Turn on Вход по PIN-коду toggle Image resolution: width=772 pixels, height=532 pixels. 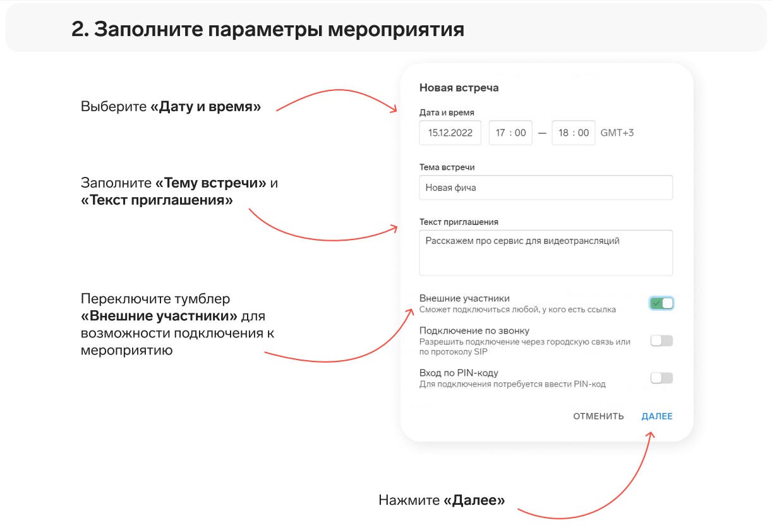[x=661, y=378]
